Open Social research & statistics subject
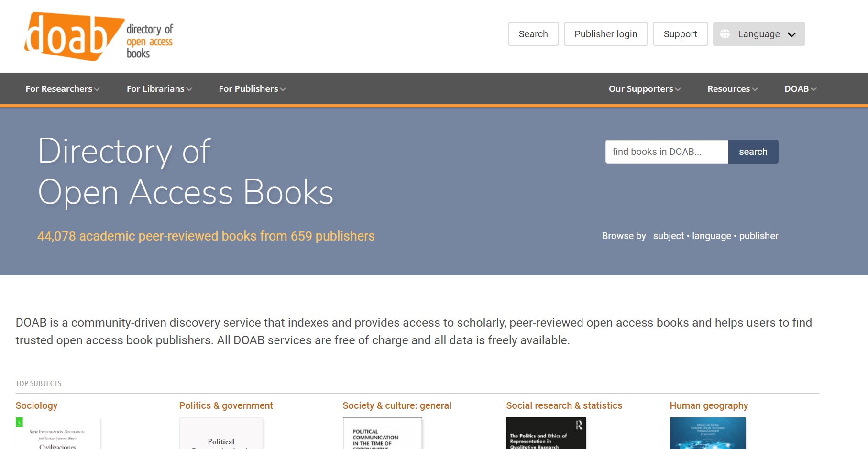 click(x=564, y=405)
